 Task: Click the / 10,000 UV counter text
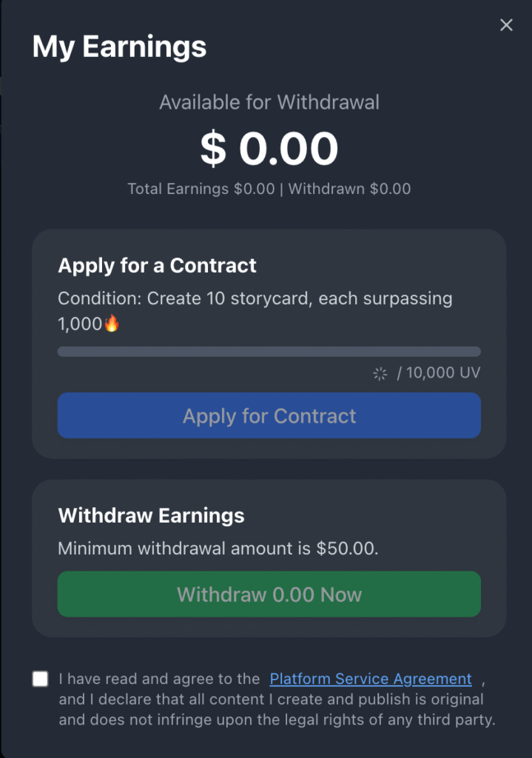pyautogui.click(x=439, y=373)
